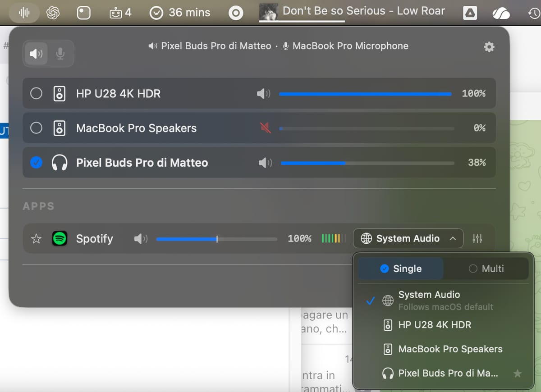Open the waveform audio menu bar item
Viewport: 541px width, 392px height.
[24, 13]
